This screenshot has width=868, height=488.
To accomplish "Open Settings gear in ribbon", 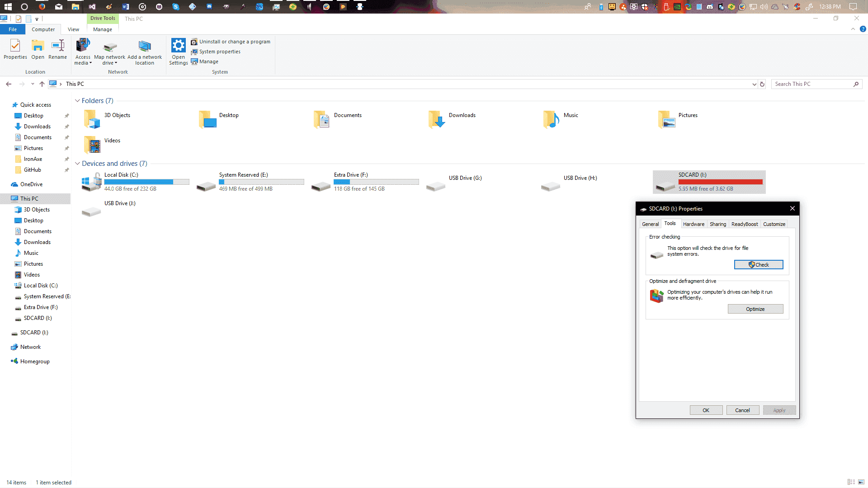I will pos(179,52).
